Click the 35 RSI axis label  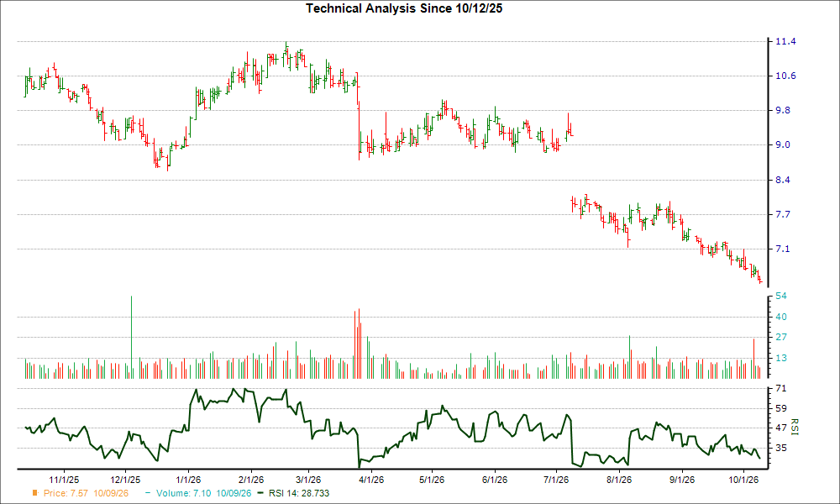(x=781, y=448)
